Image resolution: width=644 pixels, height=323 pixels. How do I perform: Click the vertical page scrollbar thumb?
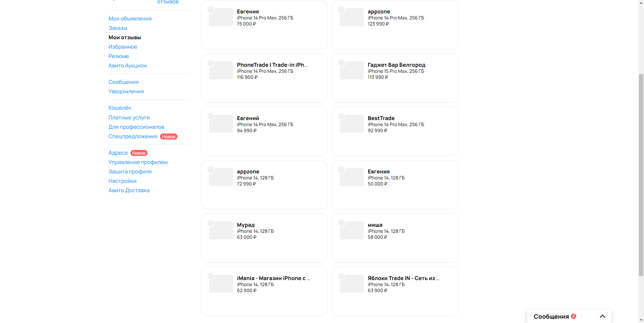click(x=641, y=175)
